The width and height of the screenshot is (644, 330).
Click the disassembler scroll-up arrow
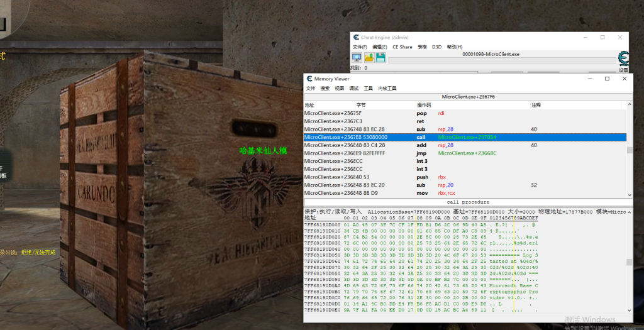(630, 105)
